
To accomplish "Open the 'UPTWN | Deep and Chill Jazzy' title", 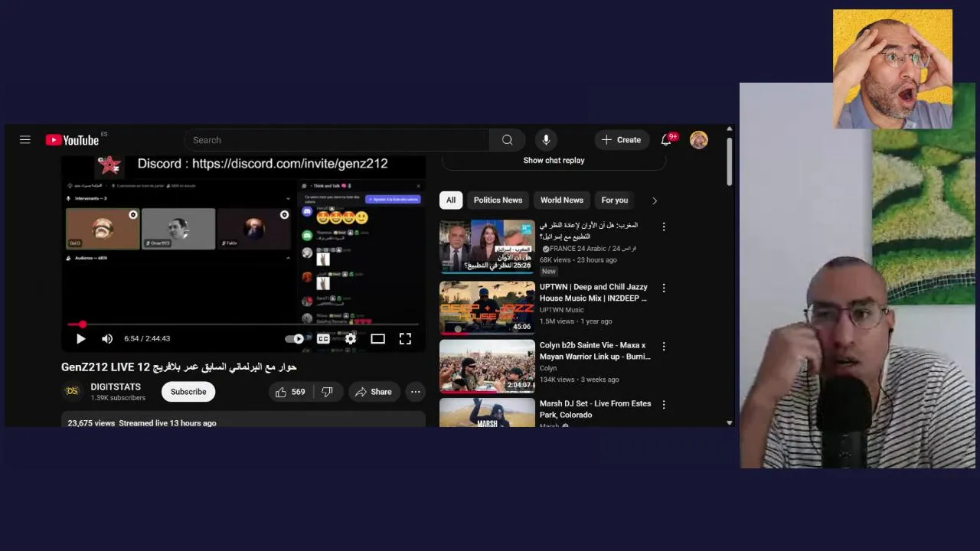I will coord(594,292).
